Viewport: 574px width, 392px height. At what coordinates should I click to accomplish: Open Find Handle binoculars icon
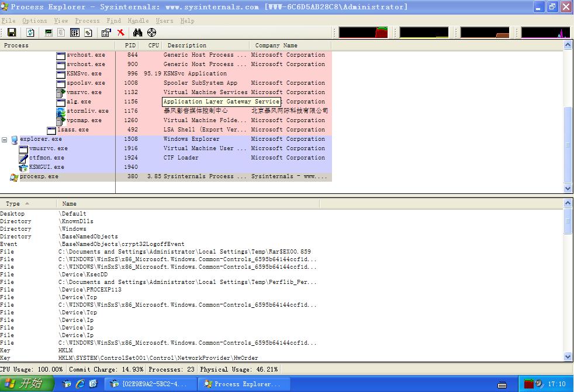[x=138, y=33]
